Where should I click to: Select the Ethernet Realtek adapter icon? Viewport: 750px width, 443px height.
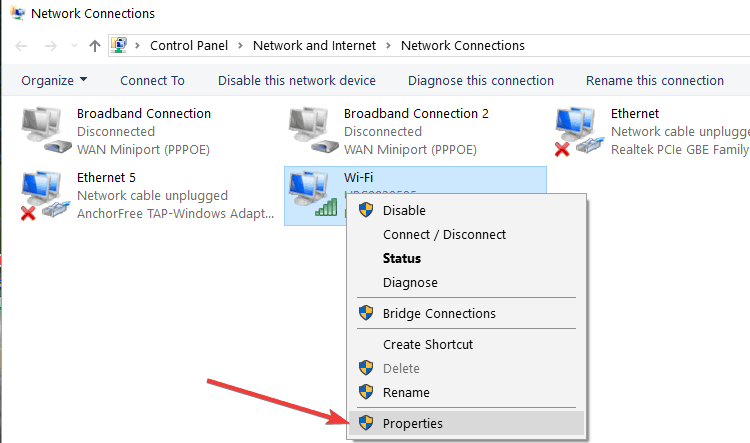[x=580, y=131]
